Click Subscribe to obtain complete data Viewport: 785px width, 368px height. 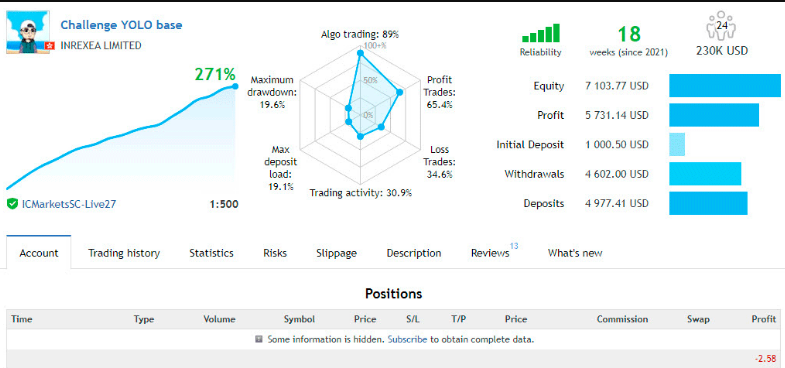point(408,339)
